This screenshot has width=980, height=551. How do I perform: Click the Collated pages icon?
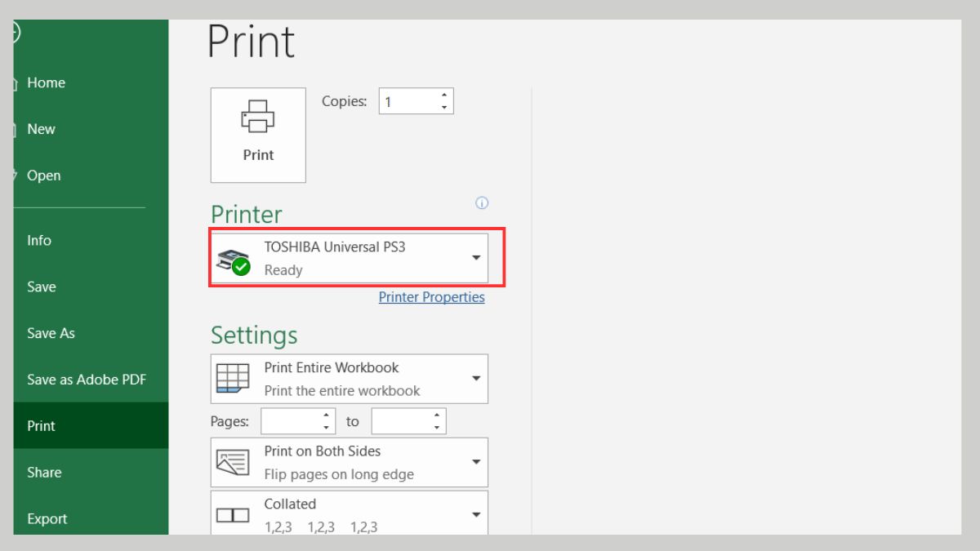coord(232,515)
